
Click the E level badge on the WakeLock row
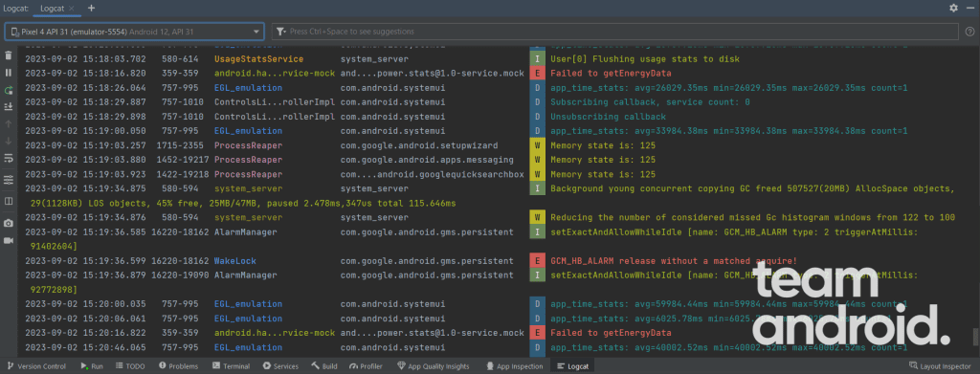[x=537, y=260]
